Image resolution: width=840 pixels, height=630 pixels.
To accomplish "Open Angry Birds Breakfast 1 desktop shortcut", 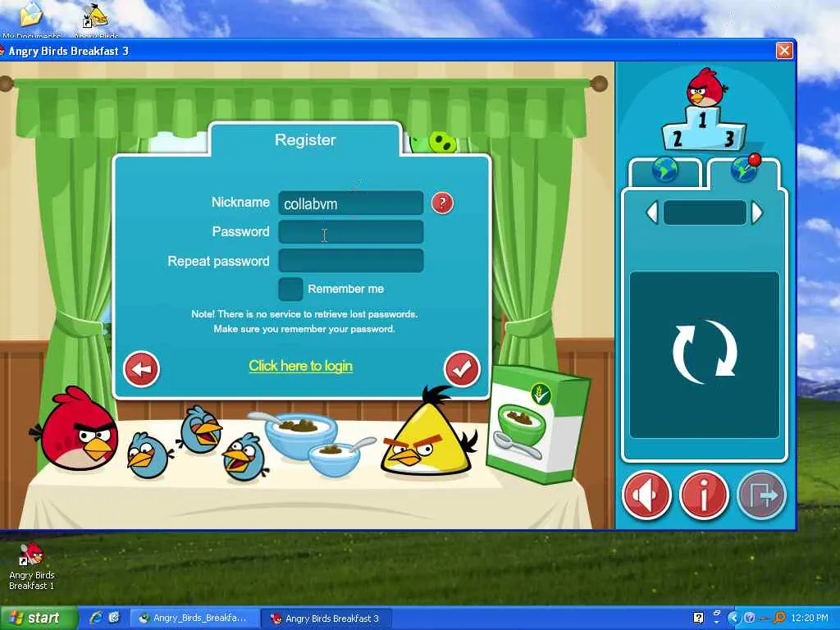I will coord(32,567).
